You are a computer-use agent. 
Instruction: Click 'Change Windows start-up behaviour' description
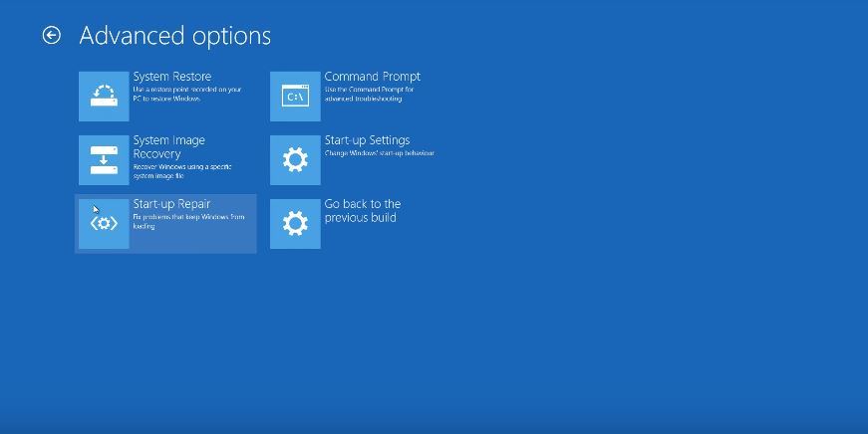click(380, 153)
